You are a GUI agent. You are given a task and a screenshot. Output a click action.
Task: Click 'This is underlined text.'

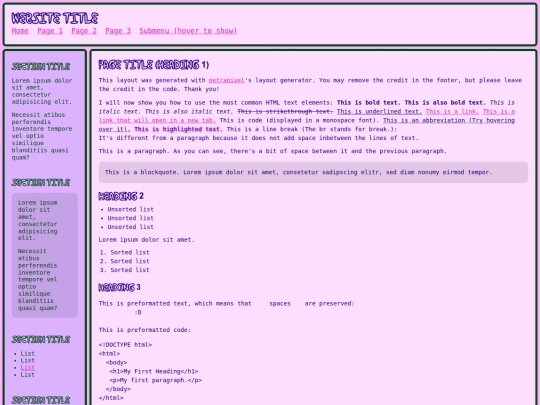click(379, 112)
